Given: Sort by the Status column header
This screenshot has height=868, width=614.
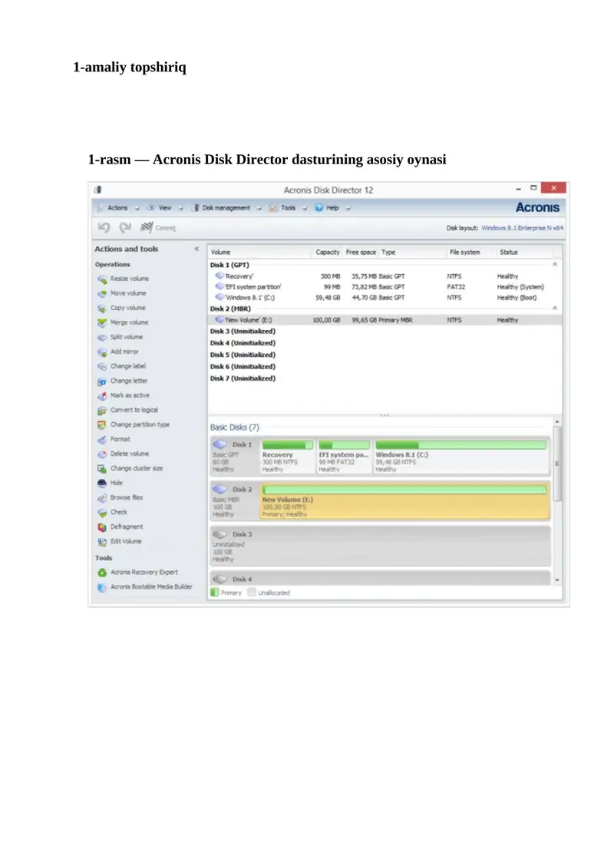Looking at the screenshot, I should click(524, 252).
